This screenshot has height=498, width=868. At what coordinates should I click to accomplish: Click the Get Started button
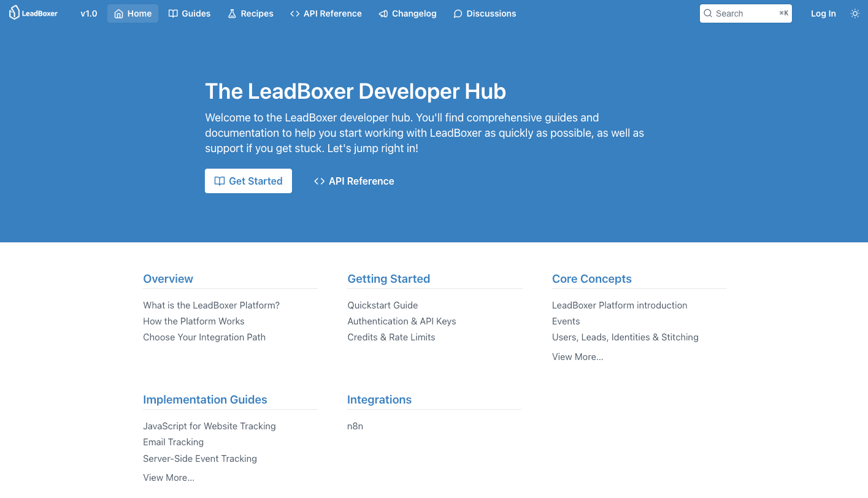click(x=248, y=181)
